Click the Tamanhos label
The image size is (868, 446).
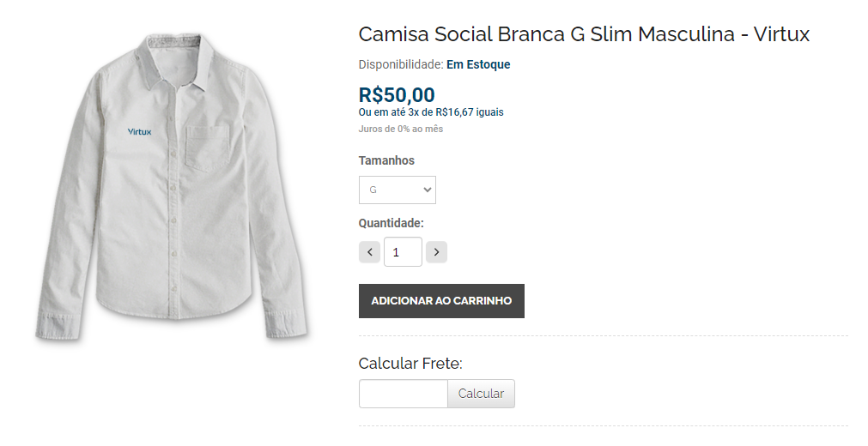pos(386,160)
